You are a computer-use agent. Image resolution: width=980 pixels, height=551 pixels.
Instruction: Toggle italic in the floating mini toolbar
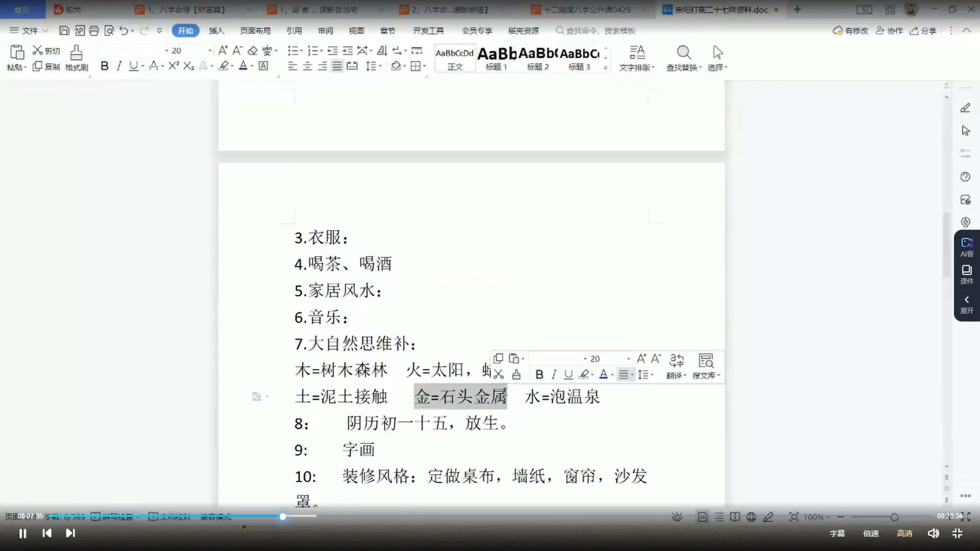click(553, 374)
